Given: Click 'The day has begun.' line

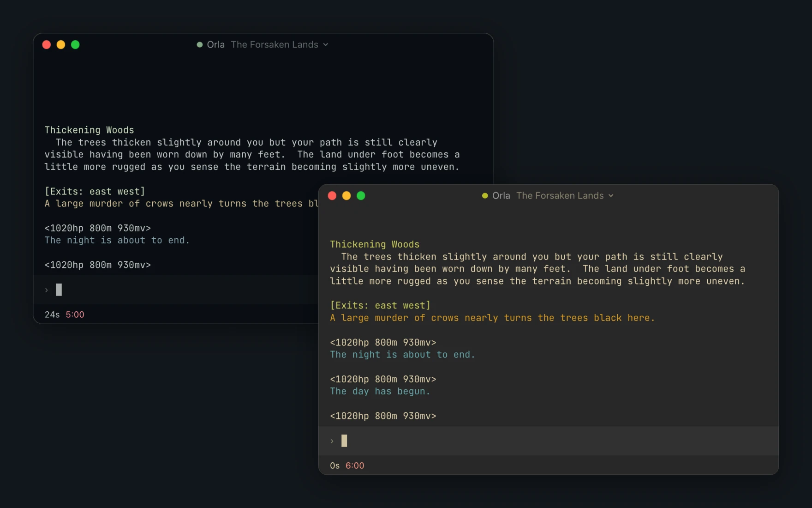Looking at the screenshot, I should (380, 392).
